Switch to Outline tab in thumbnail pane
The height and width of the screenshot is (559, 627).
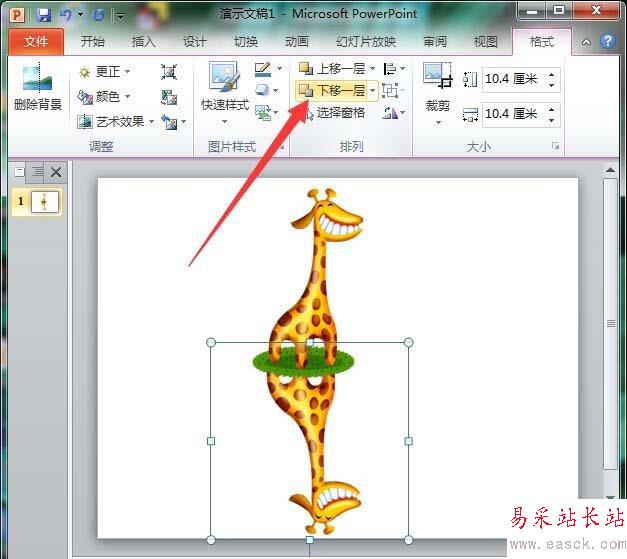[x=36, y=172]
